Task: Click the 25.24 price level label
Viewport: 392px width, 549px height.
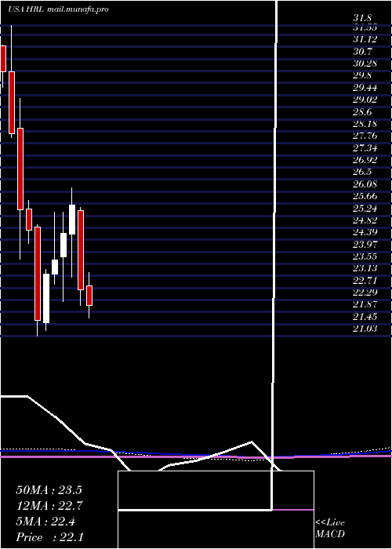Action: click(x=365, y=209)
